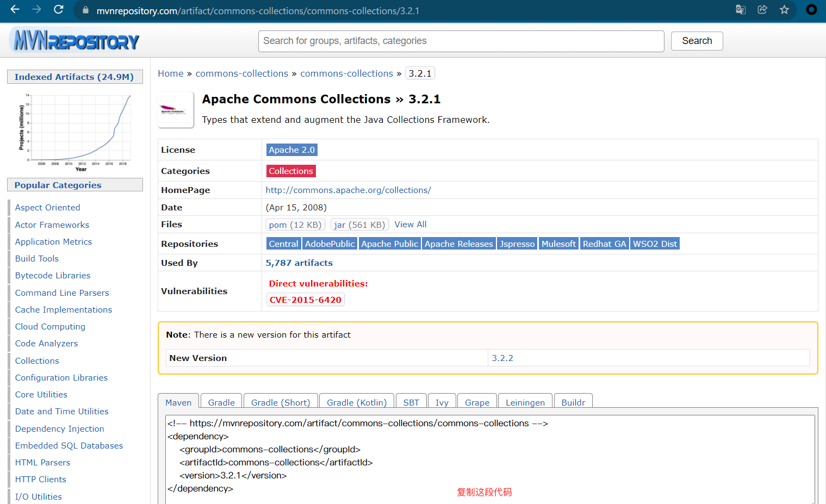The width and height of the screenshot is (826, 504).
Task: Focus the artifact search field
Action: pos(461,41)
